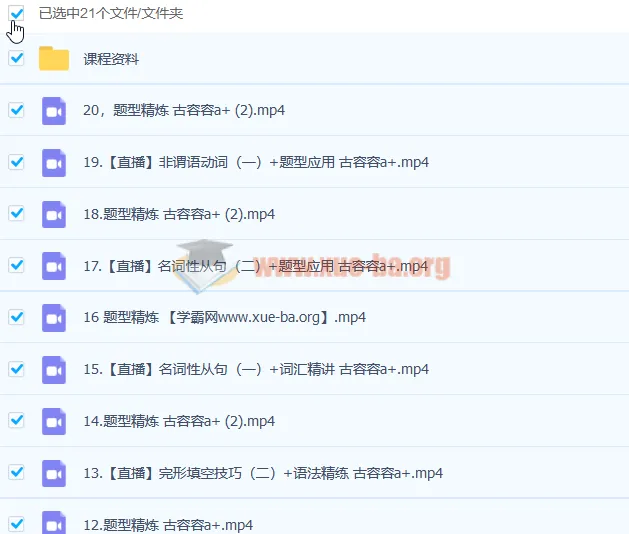Click video icon for 19.【直播】非谓语动词 file
629x534 pixels.
(54, 162)
